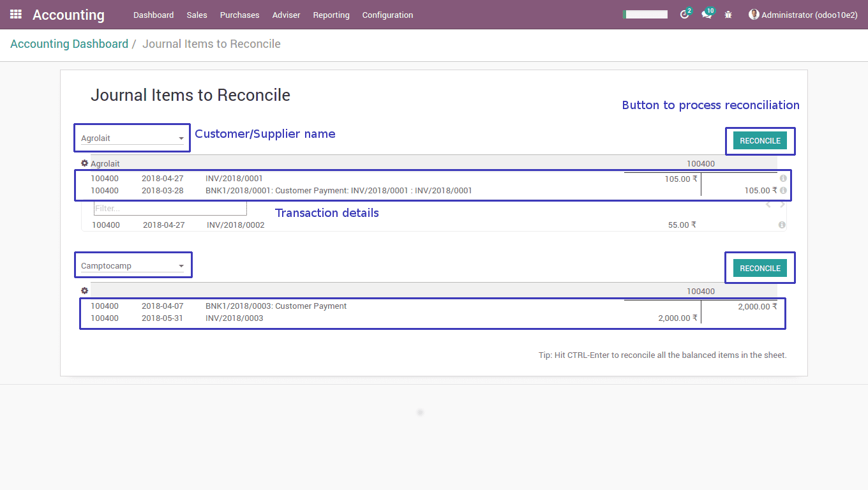Viewport: 868px width, 490px height.
Task: Expand the Agrolait partner dropdown
Action: [181, 138]
